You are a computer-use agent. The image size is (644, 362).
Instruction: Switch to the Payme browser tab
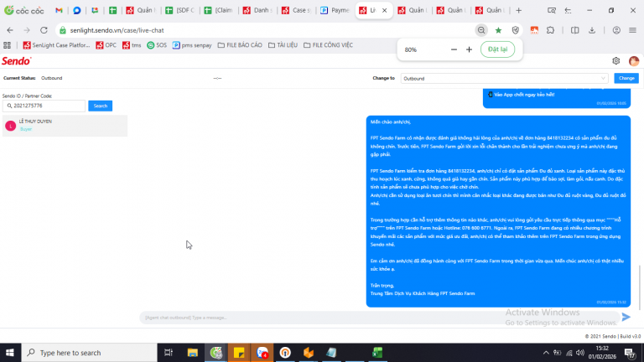(335, 10)
